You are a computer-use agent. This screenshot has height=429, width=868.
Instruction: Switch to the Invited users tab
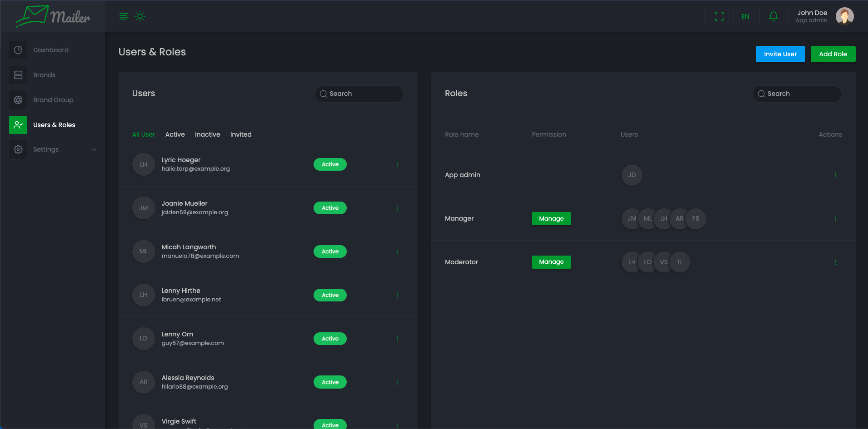241,134
